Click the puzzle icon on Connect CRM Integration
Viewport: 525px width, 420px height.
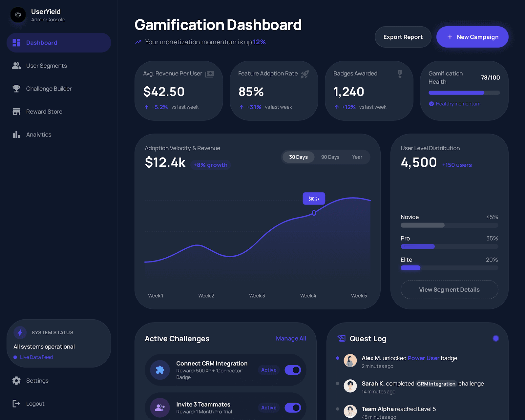[x=160, y=370]
